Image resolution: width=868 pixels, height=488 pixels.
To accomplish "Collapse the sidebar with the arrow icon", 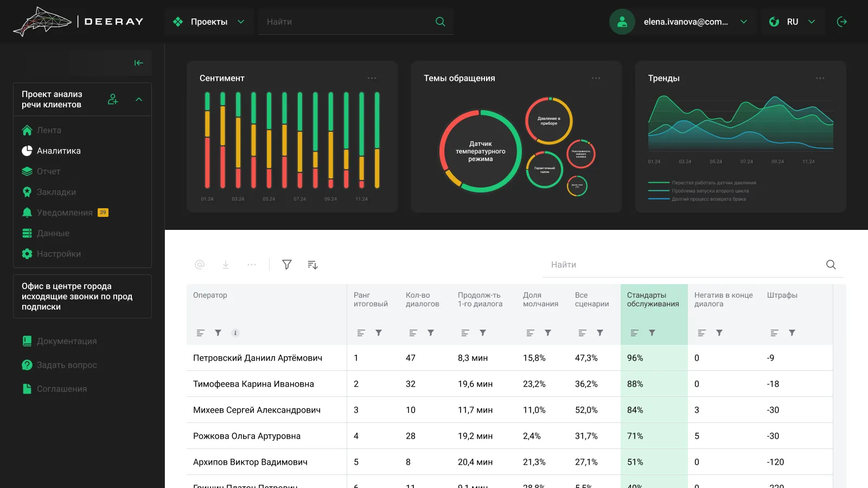I will point(139,63).
